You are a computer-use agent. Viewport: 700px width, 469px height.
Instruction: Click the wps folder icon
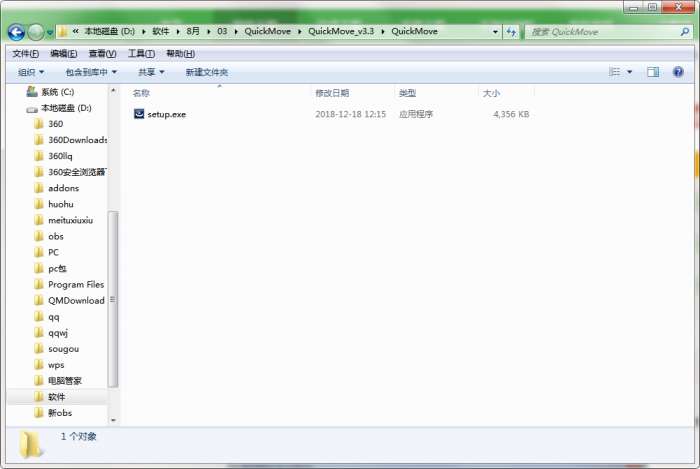coord(39,365)
